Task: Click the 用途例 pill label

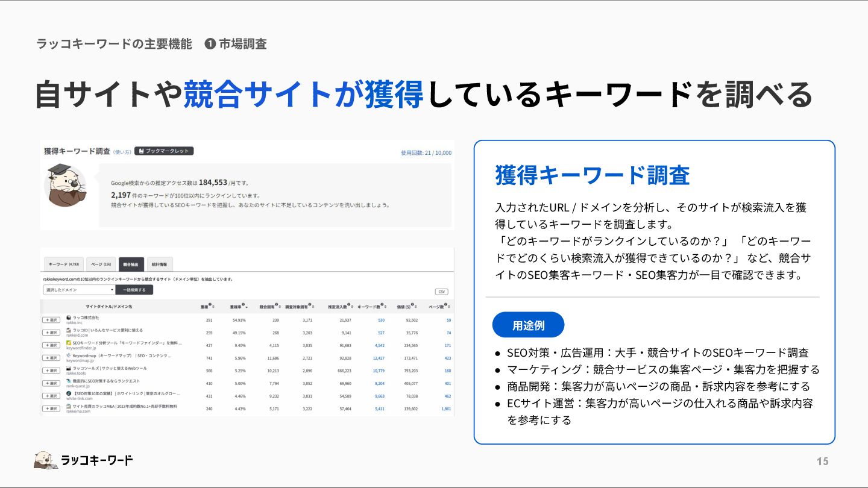Action: click(x=528, y=325)
